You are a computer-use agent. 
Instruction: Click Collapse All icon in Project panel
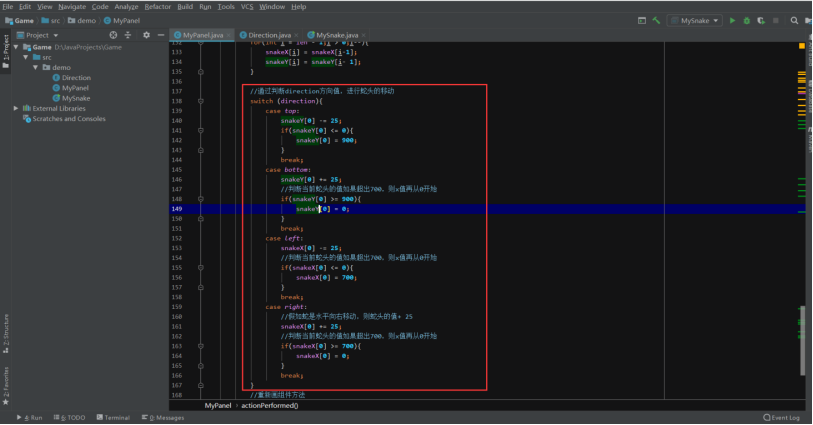coord(128,35)
